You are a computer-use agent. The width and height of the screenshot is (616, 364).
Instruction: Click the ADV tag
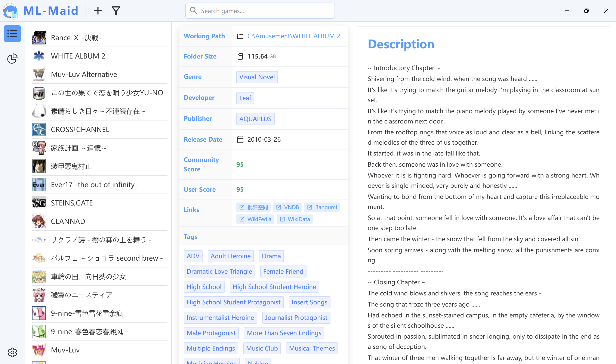pyautogui.click(x=193, y=256)
